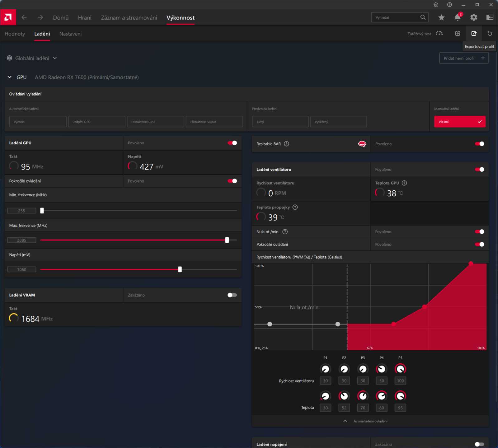Click the AMD logo home icon

tap(8, 17)
